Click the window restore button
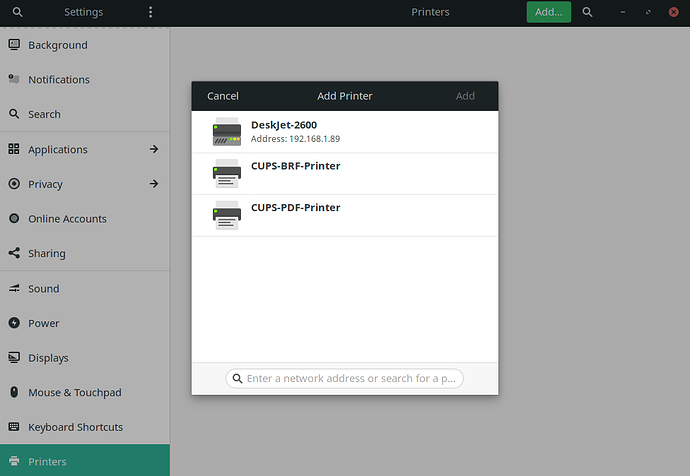 [648, 12]
